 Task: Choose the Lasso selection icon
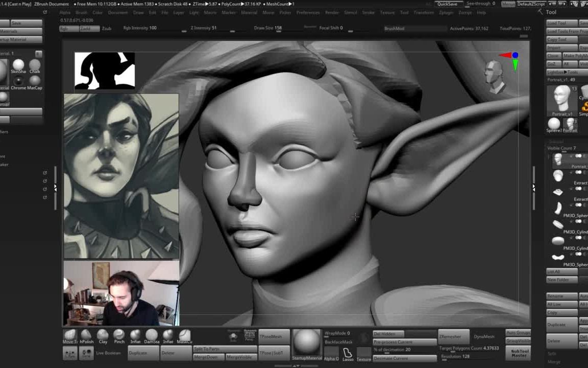(348, 354)
